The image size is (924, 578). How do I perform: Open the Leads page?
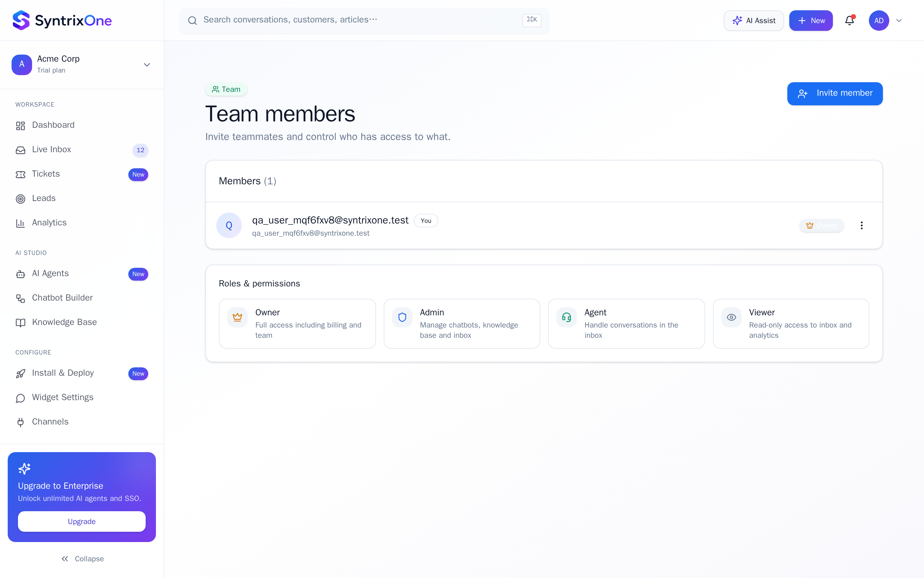pos(82,198)
